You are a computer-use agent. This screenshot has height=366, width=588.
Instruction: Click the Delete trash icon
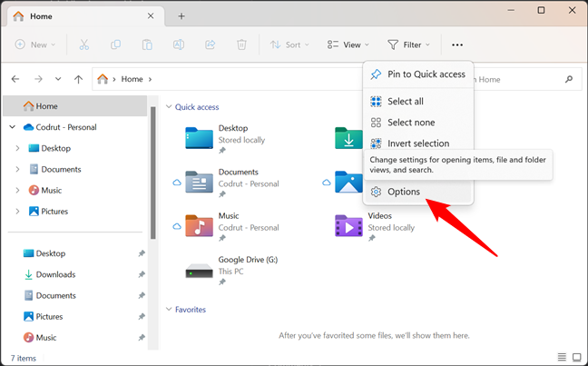pyautogui.click(x=241, y=45)
